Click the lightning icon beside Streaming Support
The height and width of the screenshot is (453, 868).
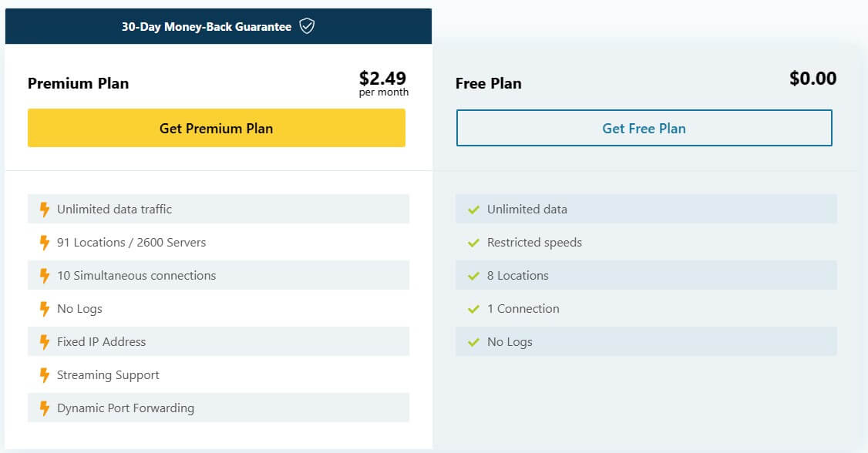[44, 374]
